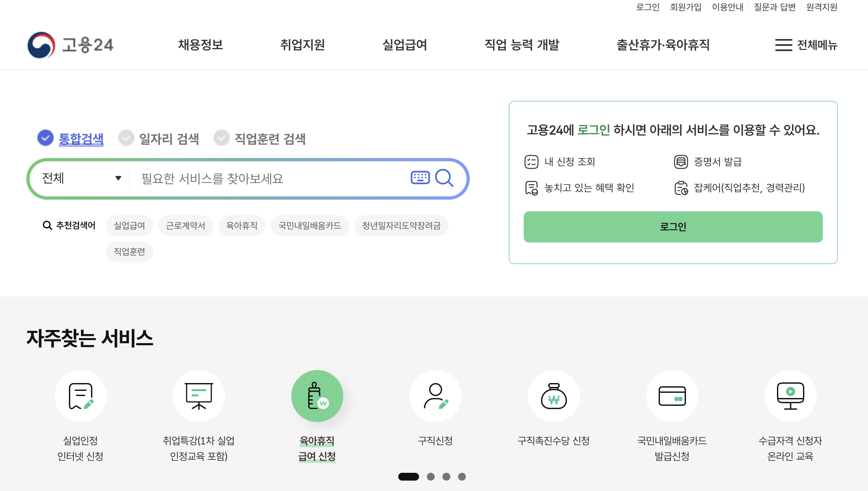868x491 pixels.
Task: Click the 놓치고 있는 혜택 확인 icon
Action: coord(531,188)
